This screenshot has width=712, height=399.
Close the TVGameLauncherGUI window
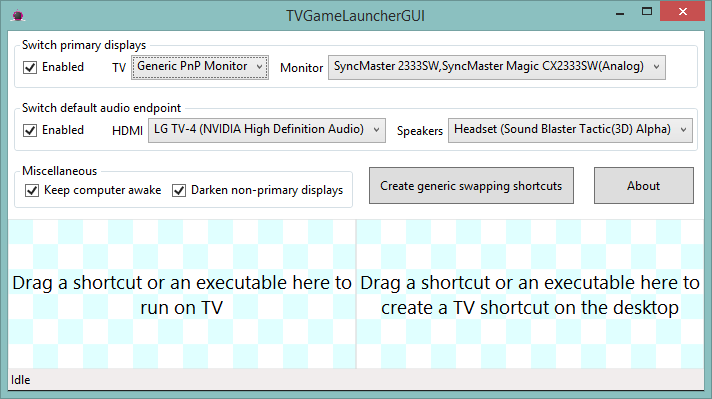pyautogui.click(x=682, y=12)
